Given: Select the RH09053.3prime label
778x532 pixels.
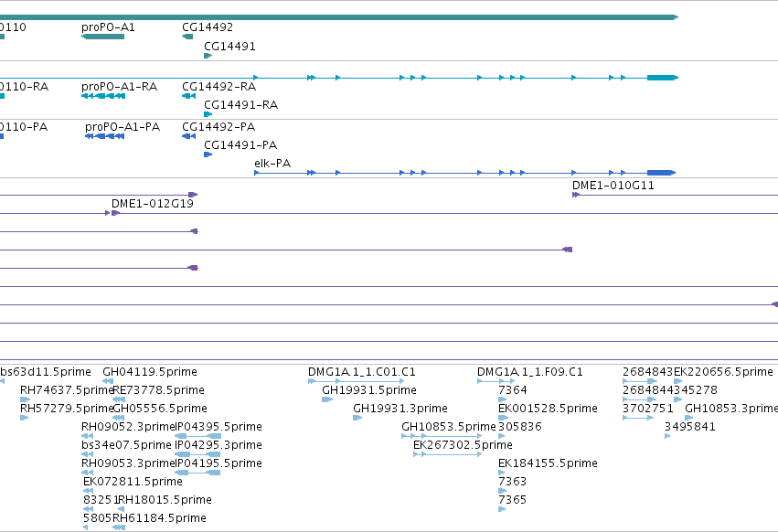Looking at the screenshot, I should pyautogui.click(x=129, y=463).
